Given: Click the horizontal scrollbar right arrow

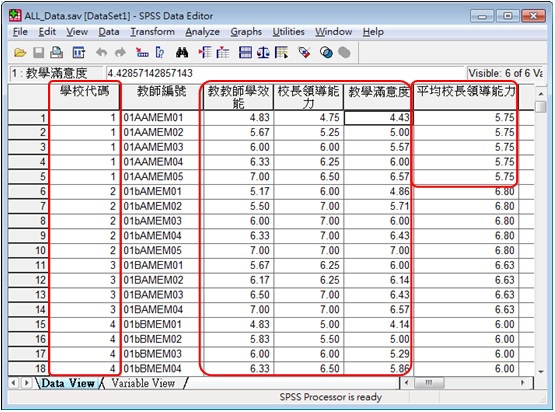Looking at the screenshot, I should pos(522,383).
